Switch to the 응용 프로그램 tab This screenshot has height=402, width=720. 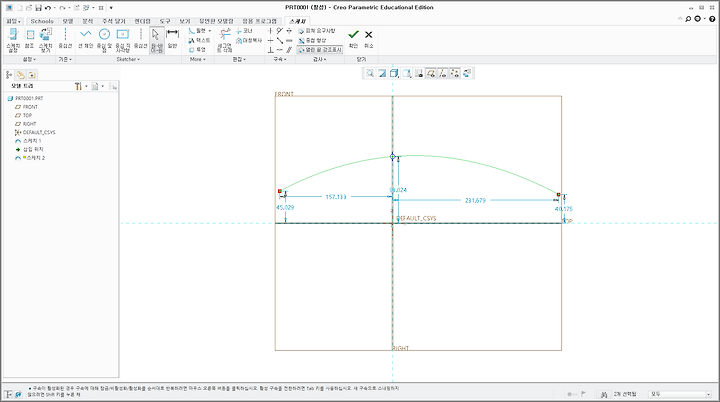(259, 21)
